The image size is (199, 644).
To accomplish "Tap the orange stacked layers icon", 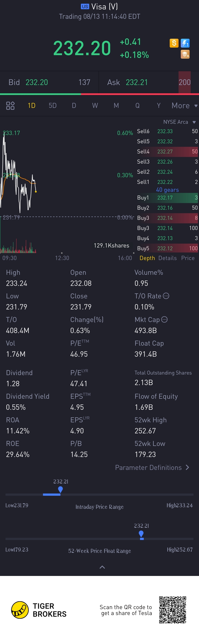I will point(185,54).
